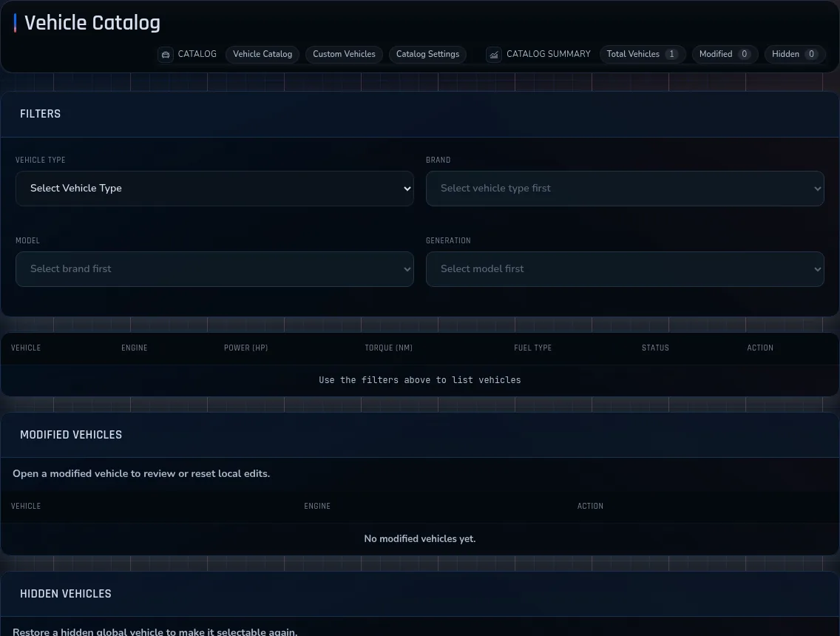Click the Hidden count badge
840x636 pixels.
click(x=794, y=54)
